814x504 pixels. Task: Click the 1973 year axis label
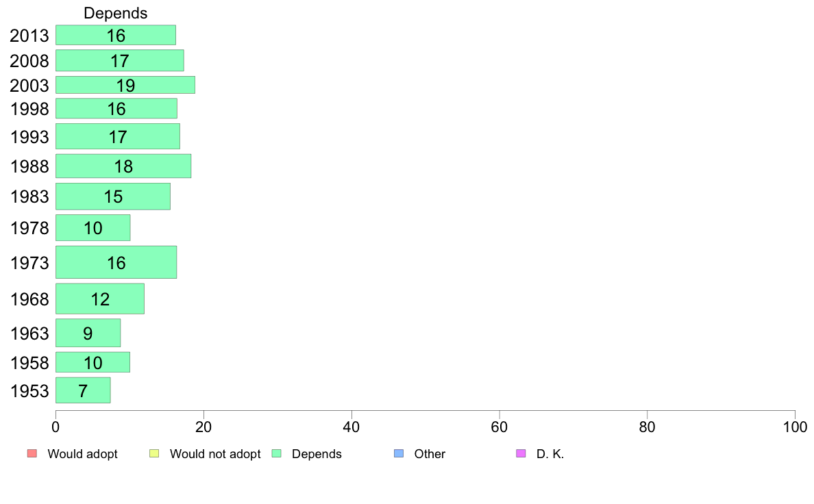click(29, 263)
